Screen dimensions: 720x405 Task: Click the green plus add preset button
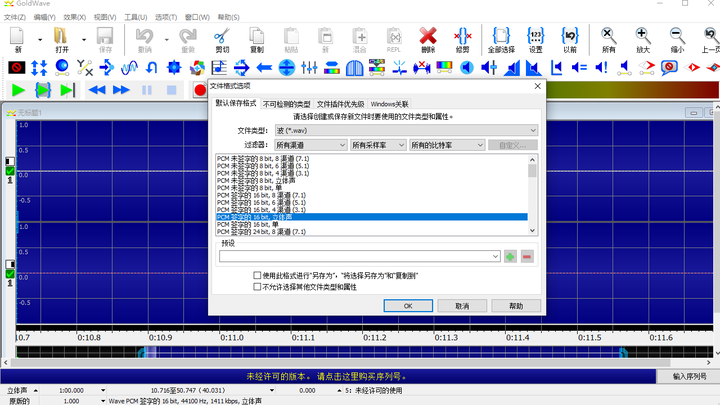pos(510,256)
